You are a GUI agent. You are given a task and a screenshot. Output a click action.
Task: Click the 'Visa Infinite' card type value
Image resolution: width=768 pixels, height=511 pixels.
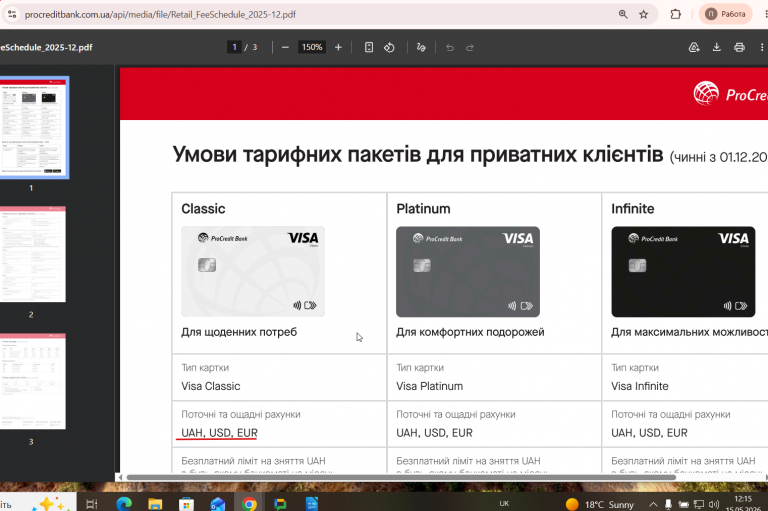[640, 386]
